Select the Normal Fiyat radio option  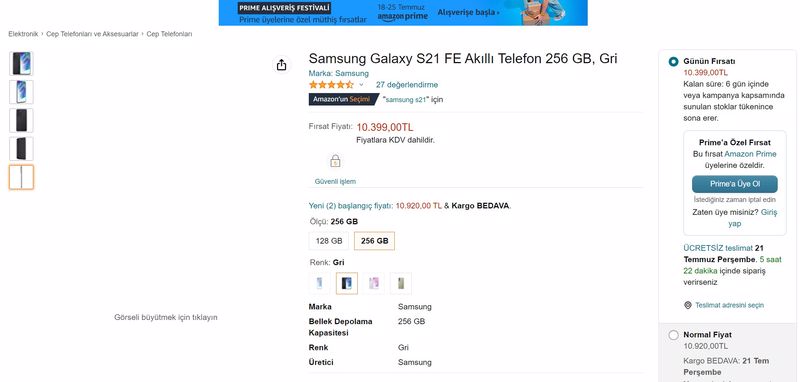(x=673, y=335)
